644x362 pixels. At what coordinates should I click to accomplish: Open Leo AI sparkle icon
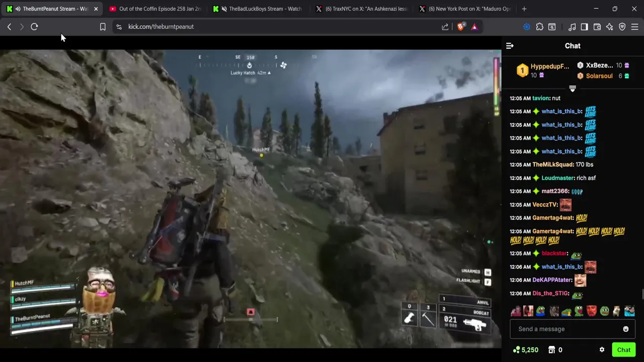tap(610, 27)
